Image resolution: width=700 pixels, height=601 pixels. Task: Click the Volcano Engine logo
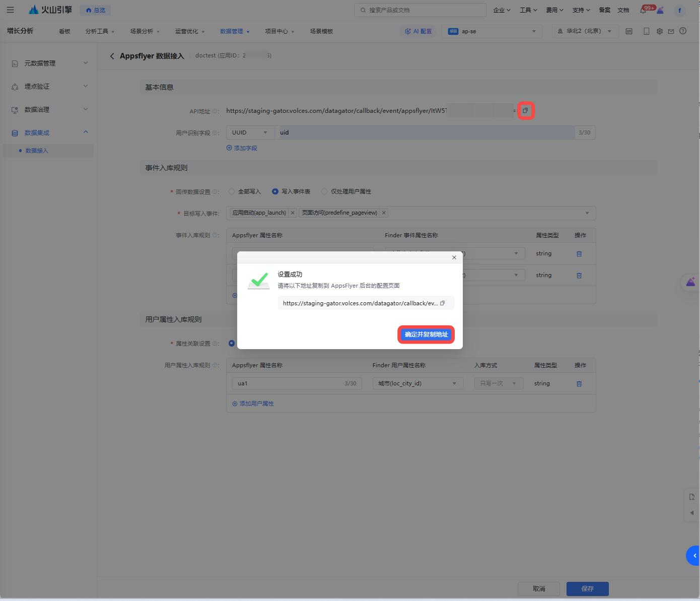point(50,10)
